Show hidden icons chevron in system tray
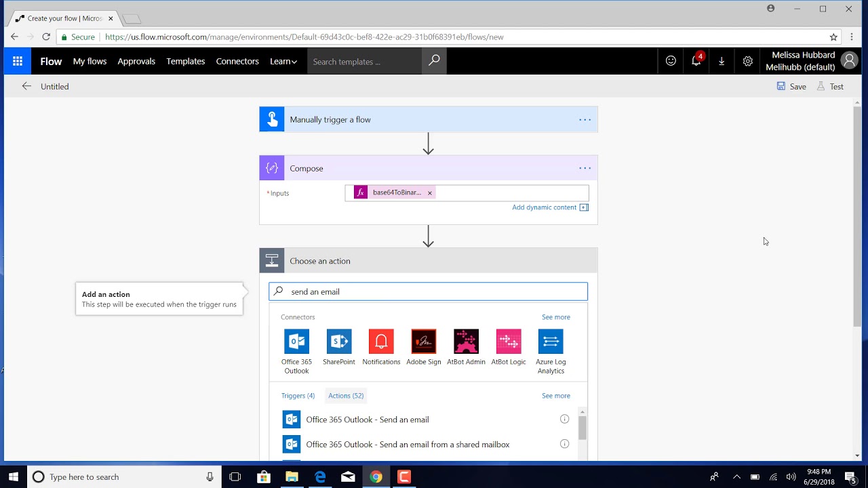Screen dimensions: 868x488 (736, 476)
